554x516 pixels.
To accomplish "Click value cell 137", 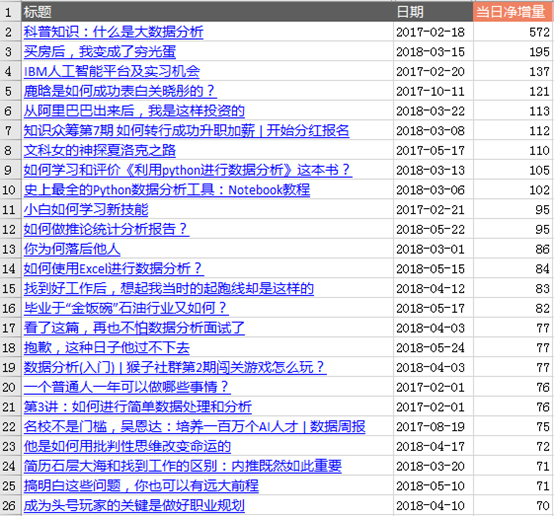I will tap(513, 72).
